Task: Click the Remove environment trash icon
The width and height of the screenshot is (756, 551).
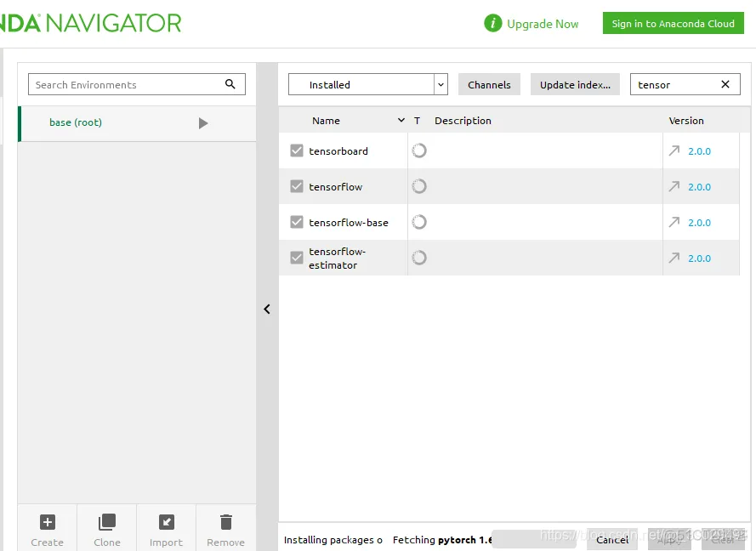Action: (x=225, y=521)
